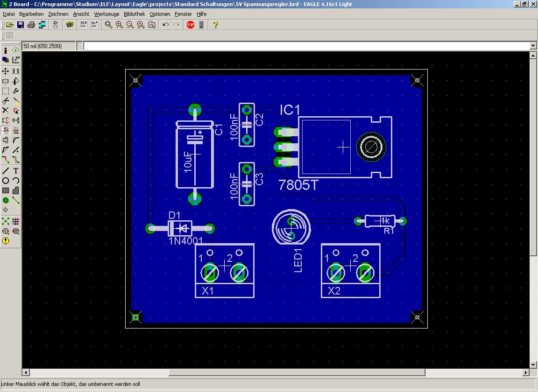
Task: Select the Add part tool
Action: click(16, 111)
